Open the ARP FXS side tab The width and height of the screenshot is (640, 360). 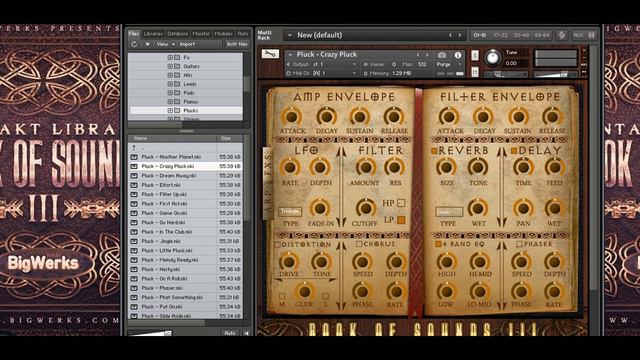pyautogui.click(x=268, y=182)
